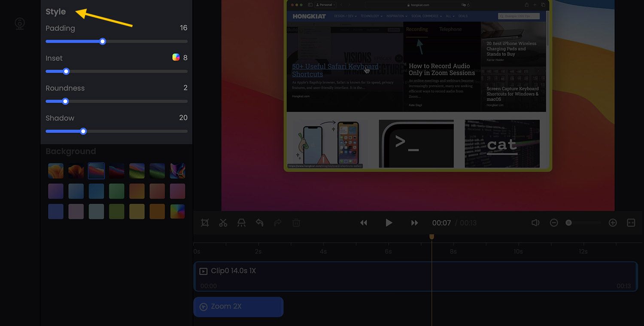This screenshot has width=644, height=326.
Task: Adjust the Padding slider handle
Action: (x=103, y=41)
